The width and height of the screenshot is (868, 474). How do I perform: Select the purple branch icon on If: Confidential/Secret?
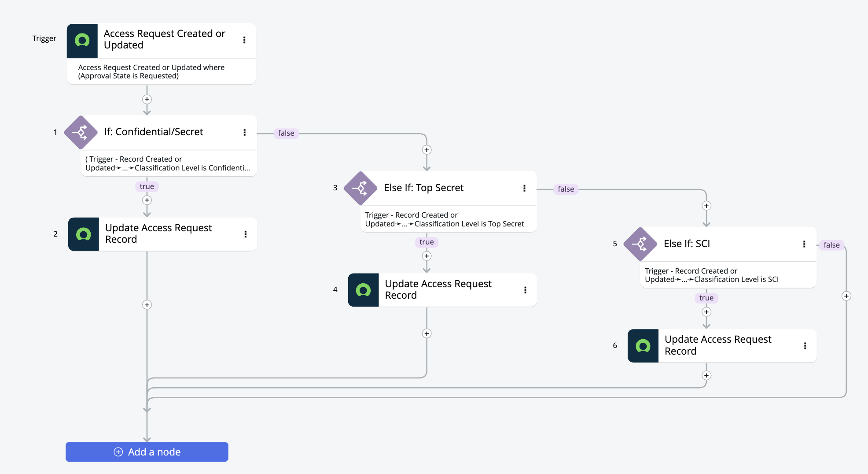[81, 132]
